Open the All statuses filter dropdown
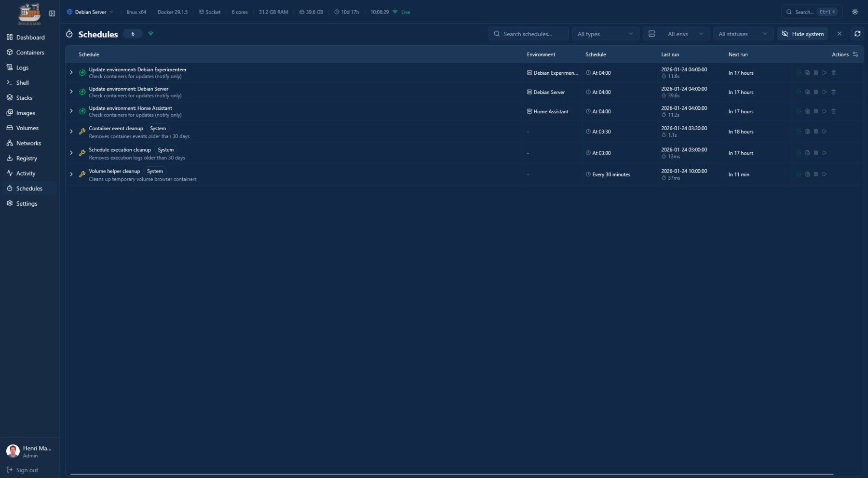Image resolution: width=868 pixels, height=478 pixels. [x=743, y=34]
